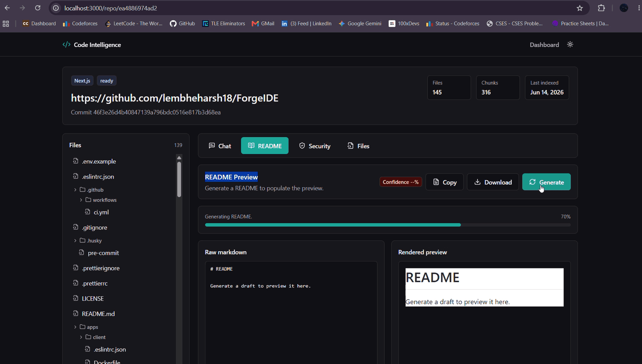Open the Practice Sheets bookmark
642x364 pixels.
(x=580, y=24)
